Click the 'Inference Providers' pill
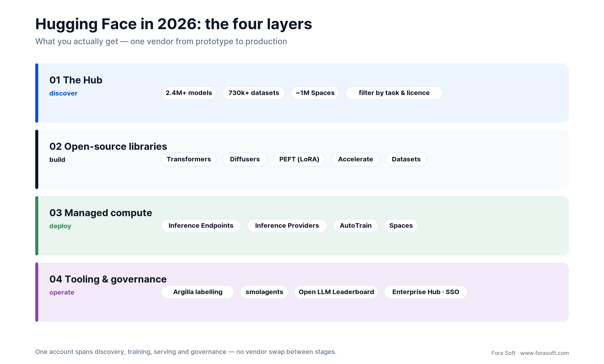Viewport: 604px width, 364px height. (287, 226)
